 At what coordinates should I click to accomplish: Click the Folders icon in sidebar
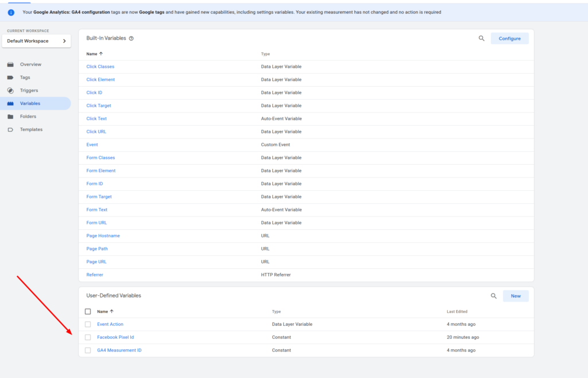point(10,117)
